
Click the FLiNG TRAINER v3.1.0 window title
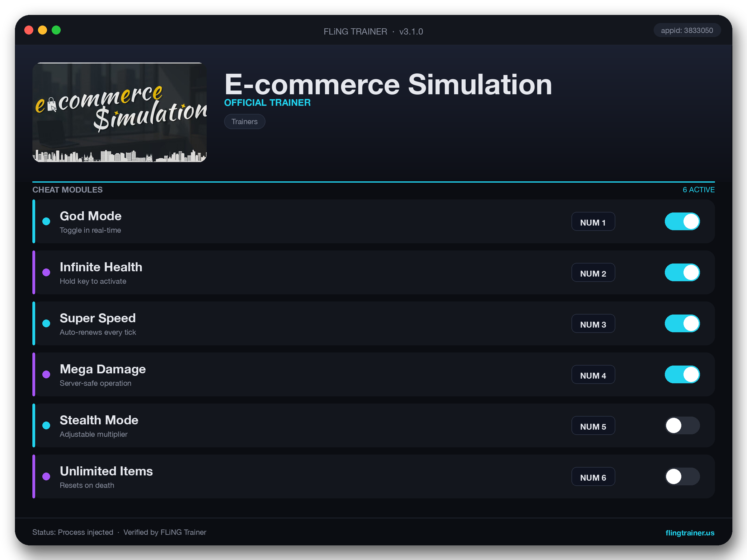click(x=373, y=31)
